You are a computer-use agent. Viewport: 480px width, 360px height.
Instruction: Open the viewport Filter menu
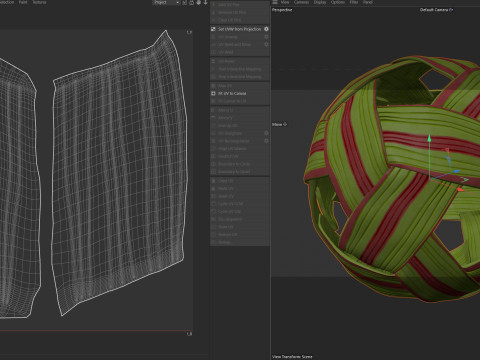point(354,2)
